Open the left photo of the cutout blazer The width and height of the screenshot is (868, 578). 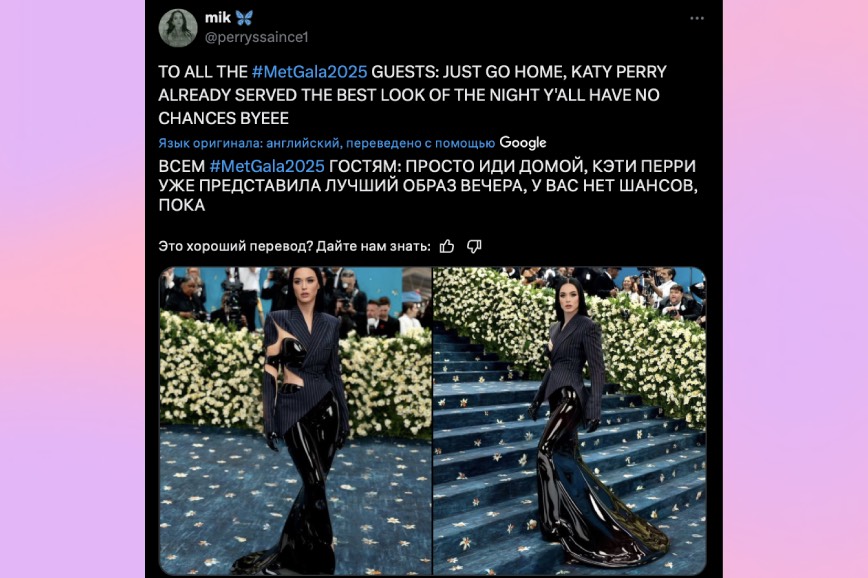[296, 421]
